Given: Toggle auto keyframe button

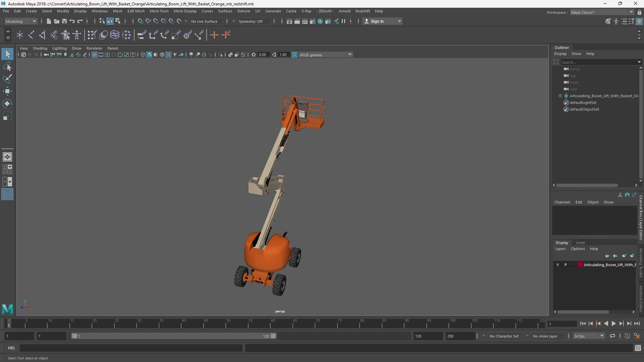Looking at the screenshot, I should (627, 336).
